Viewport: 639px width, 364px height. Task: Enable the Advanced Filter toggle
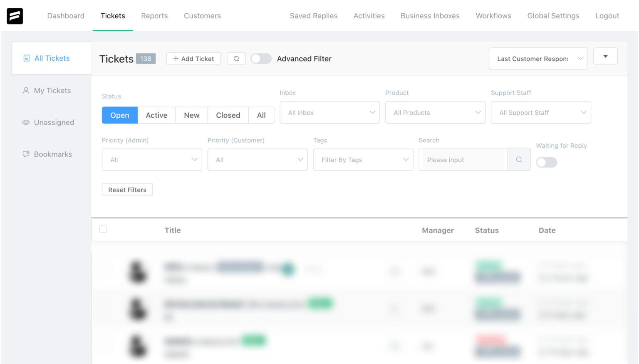[261, 59]
